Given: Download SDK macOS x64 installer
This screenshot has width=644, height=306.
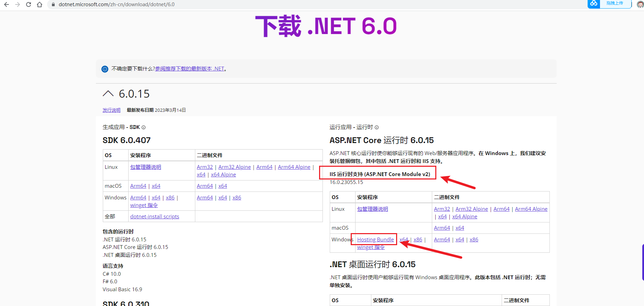Looking at the screenshot, I should (x=156, y=186).
